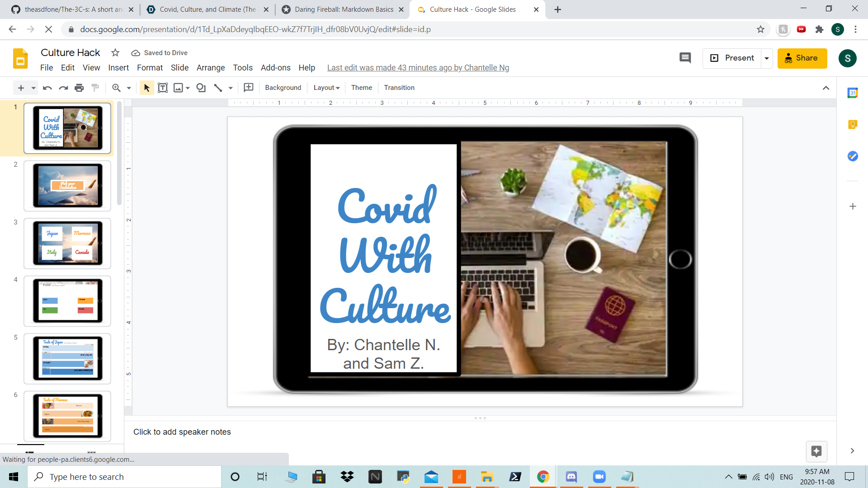Open Google Tasks sidebar icon

[x=853, y=156]
